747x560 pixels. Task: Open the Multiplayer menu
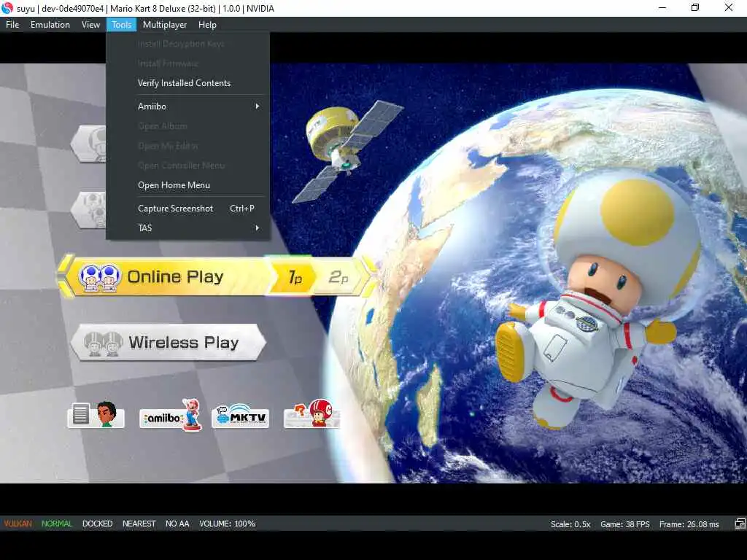164,25
